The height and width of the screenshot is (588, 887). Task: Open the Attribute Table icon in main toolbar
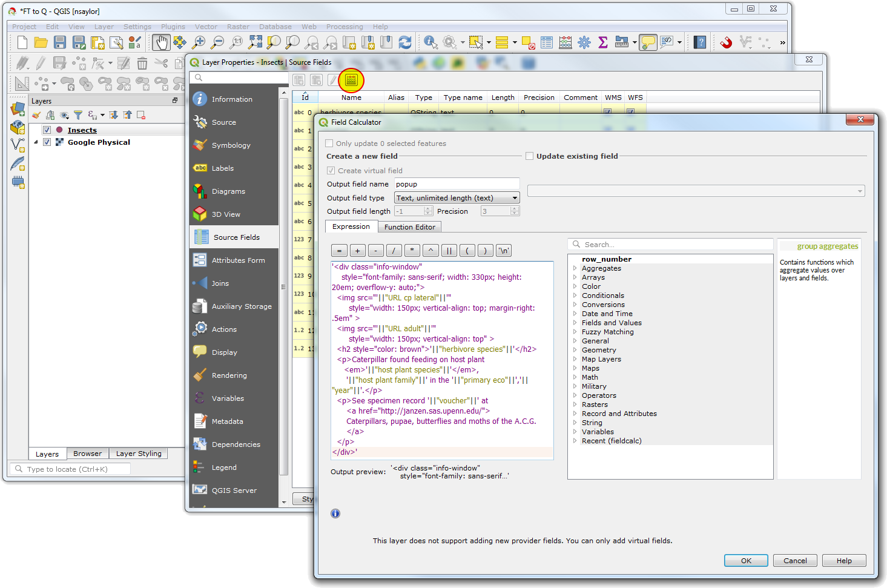point(546,42)
